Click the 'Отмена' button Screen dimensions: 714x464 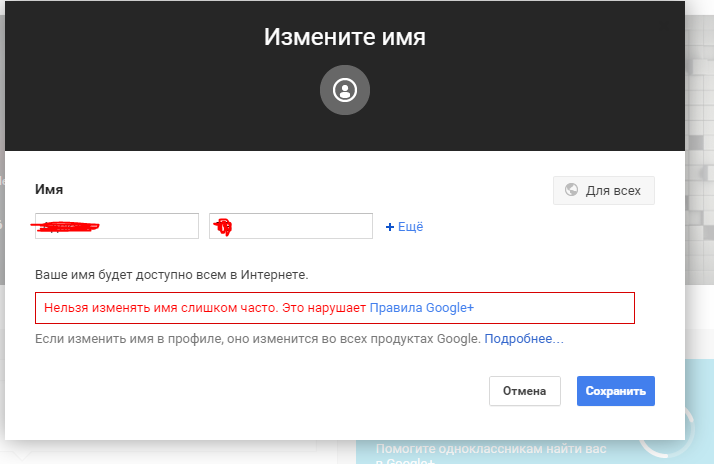click(x=525, y=391)
